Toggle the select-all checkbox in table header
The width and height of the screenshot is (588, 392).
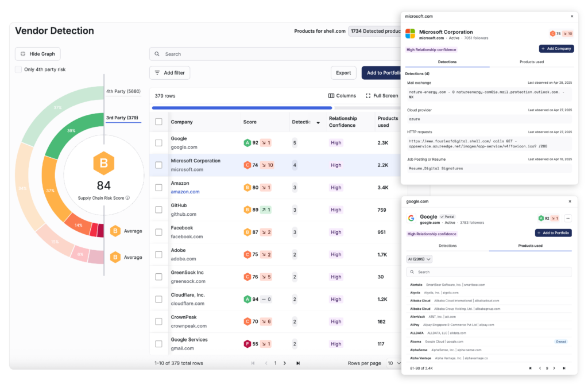pyautogui.click(x=158, y=122)
